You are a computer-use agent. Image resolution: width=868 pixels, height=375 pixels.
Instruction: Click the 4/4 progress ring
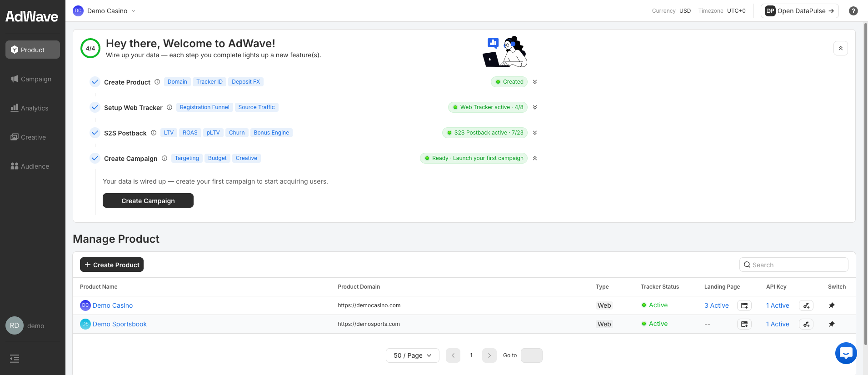coord(90,48)
